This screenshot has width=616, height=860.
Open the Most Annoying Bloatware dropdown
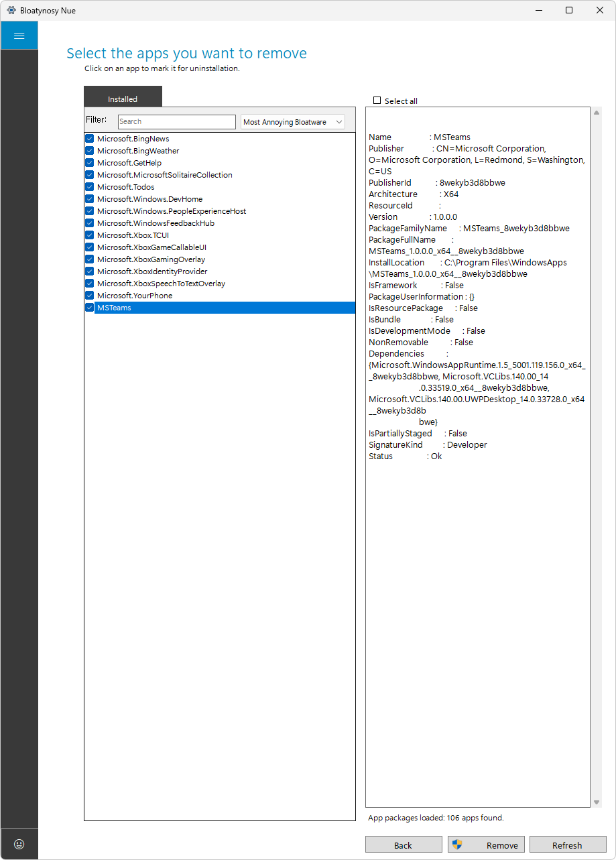[x=293, y=122]
